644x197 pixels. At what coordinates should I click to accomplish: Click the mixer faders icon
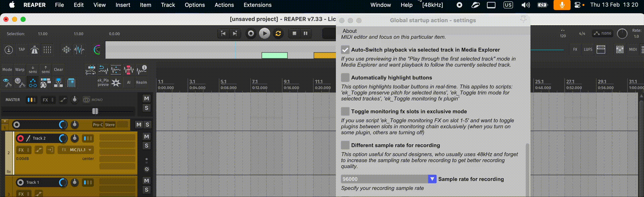click(x=620, y=50)
